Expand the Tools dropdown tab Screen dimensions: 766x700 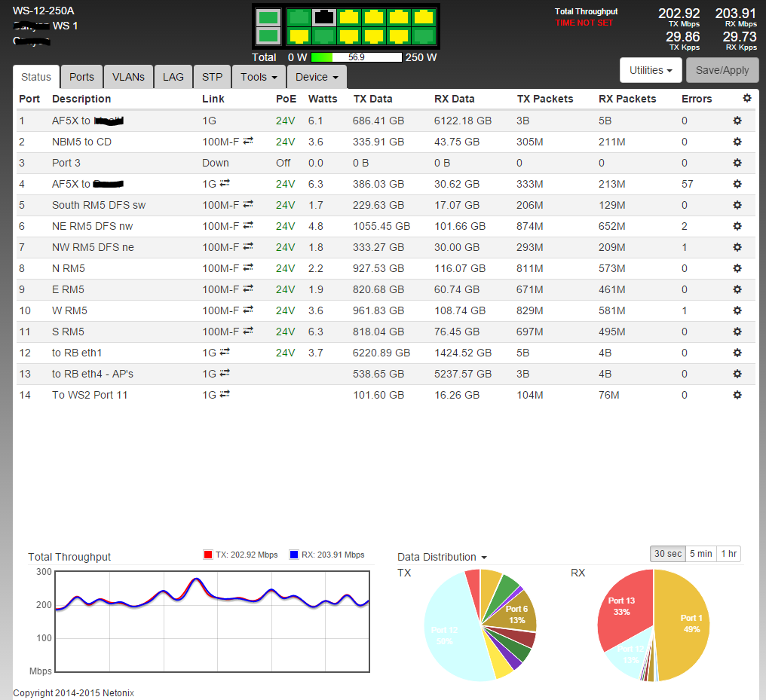[x=259, y=77]
